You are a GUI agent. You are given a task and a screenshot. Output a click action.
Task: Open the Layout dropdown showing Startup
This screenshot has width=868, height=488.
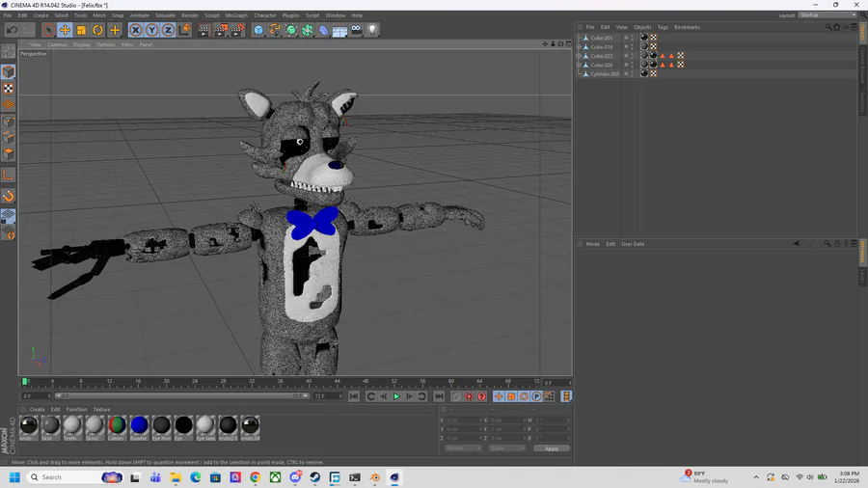827,15
